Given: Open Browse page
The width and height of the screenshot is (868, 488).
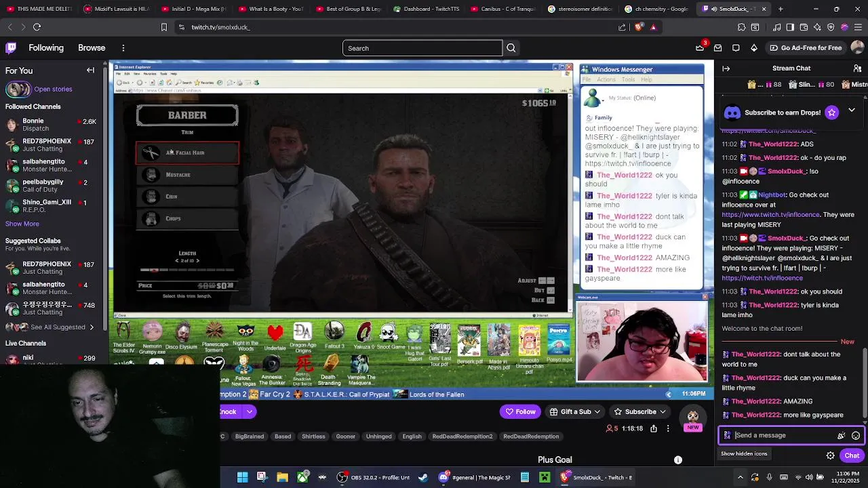Looking at the screenshot, I should coord(92,48).
